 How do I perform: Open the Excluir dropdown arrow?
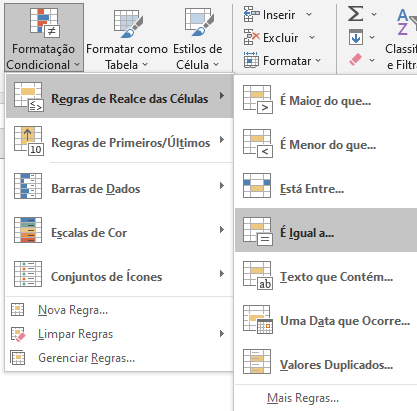[312, 37]
